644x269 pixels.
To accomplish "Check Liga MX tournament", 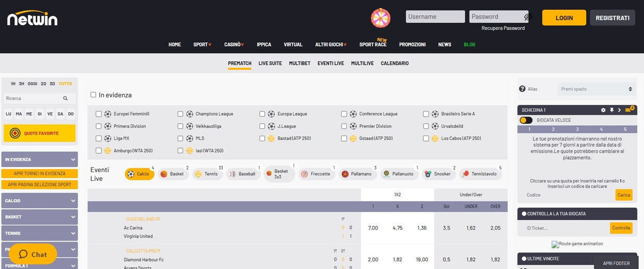I will coord(99,139).
